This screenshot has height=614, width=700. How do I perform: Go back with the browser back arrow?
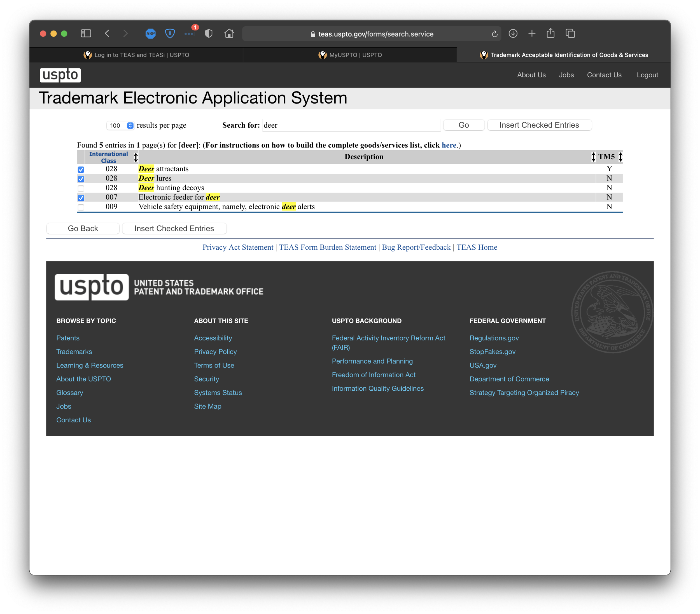tap(107, 34)
